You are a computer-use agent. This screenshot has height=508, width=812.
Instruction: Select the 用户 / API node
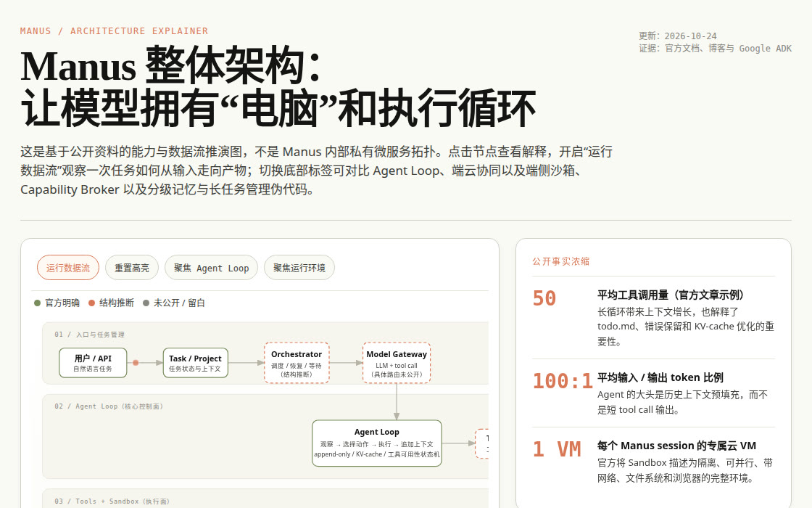[x=93, y=363]
